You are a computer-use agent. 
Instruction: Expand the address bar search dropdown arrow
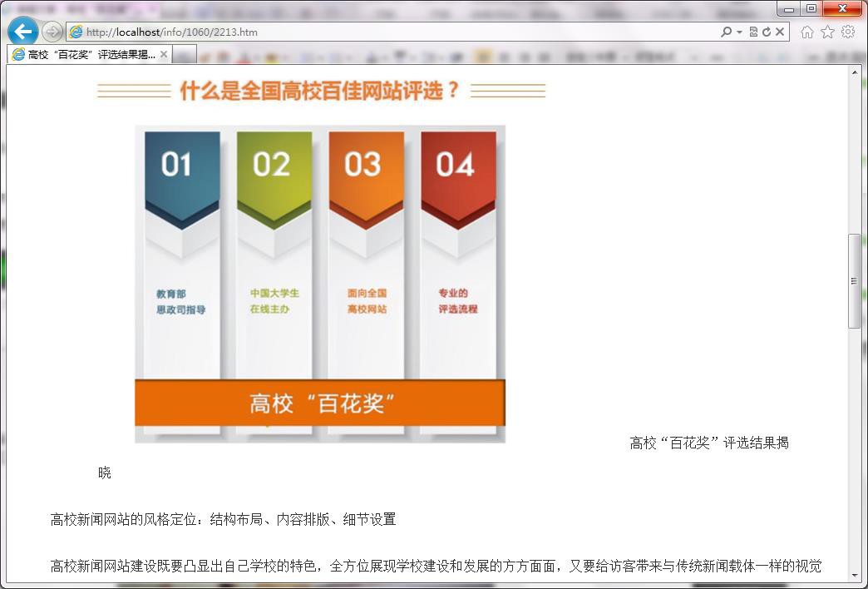point(739,32)
